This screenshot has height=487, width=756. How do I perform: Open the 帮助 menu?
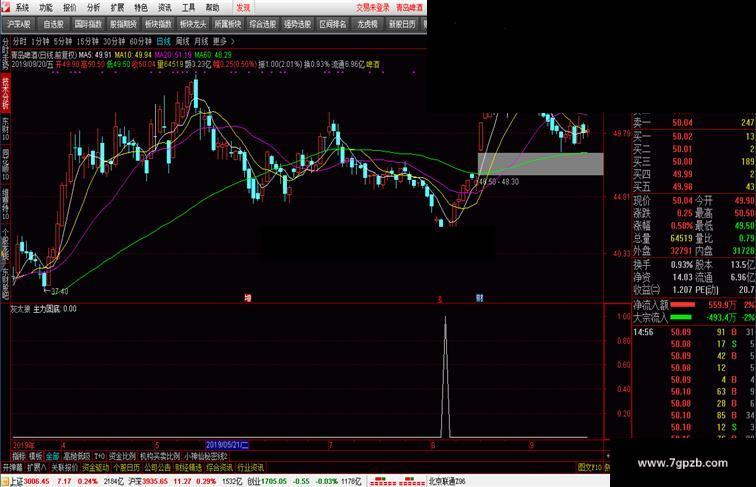(x=212, y=7)
